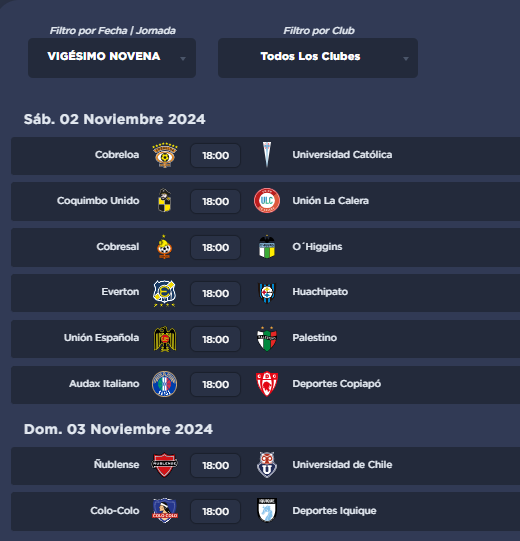Viewport: 520px width, 541px height.
Task: Open the Unión Española team link
Action: tap(101, 337)
